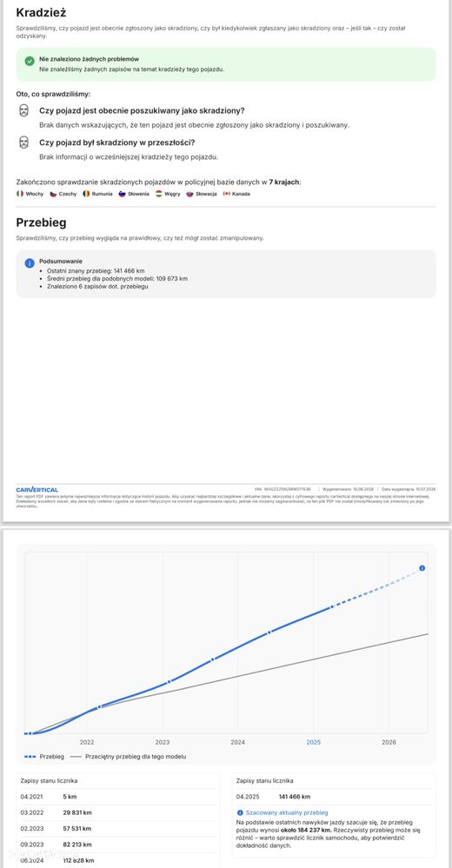This screenshot has height=868, width=452.
Task: Click the green checkmark no-problems icon
Action: tap(30, 62)
